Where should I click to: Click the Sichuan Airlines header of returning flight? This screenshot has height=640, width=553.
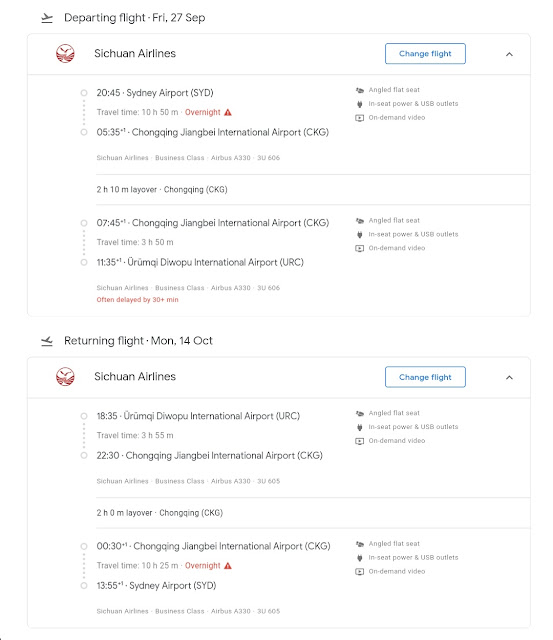click(x=135, y=377)
